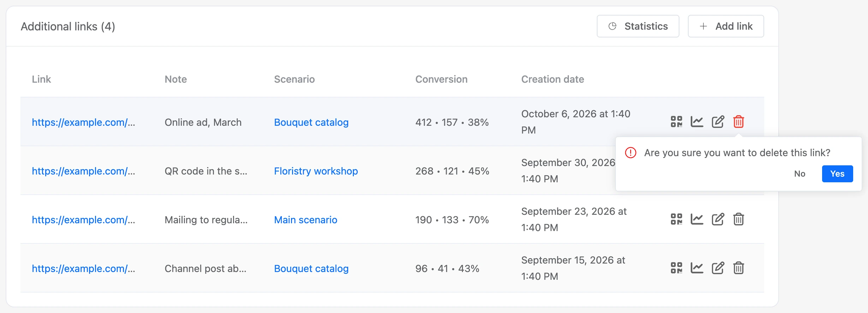Cancel deletion by clicking No
868x313 pixels.
799,174
